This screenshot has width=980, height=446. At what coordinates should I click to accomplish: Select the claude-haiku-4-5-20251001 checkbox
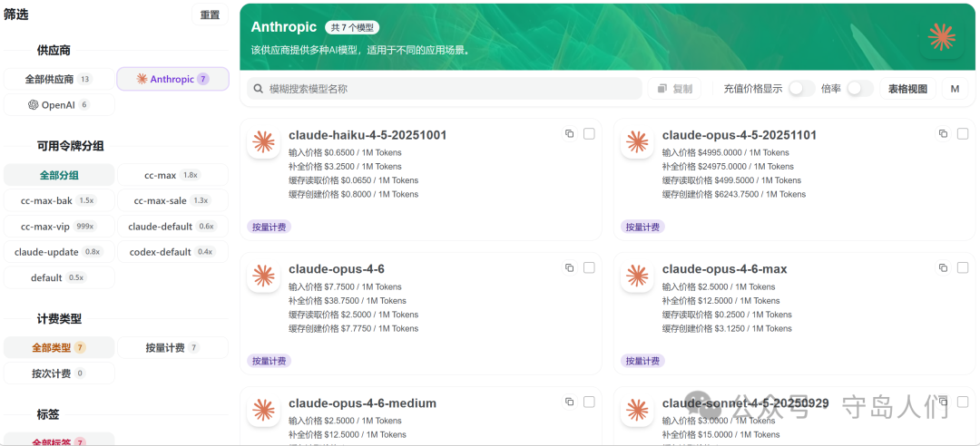pyautogui.click(x=589, y=133)
